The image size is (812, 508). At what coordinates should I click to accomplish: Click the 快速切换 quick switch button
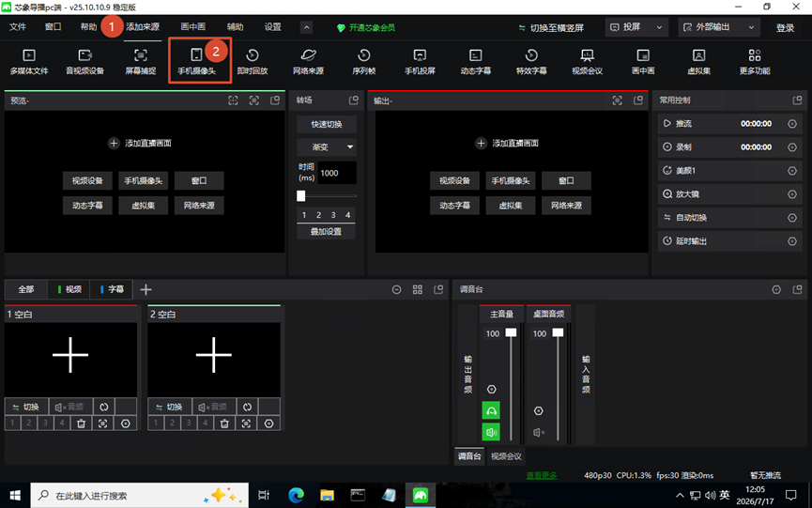[327, 124]
